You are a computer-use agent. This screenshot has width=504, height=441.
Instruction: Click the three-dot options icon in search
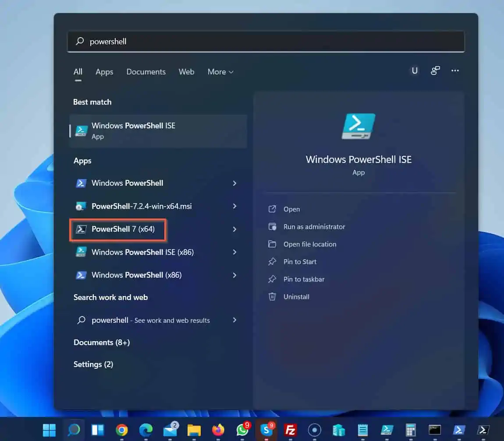pyautogui.click(x=455, y=71)
